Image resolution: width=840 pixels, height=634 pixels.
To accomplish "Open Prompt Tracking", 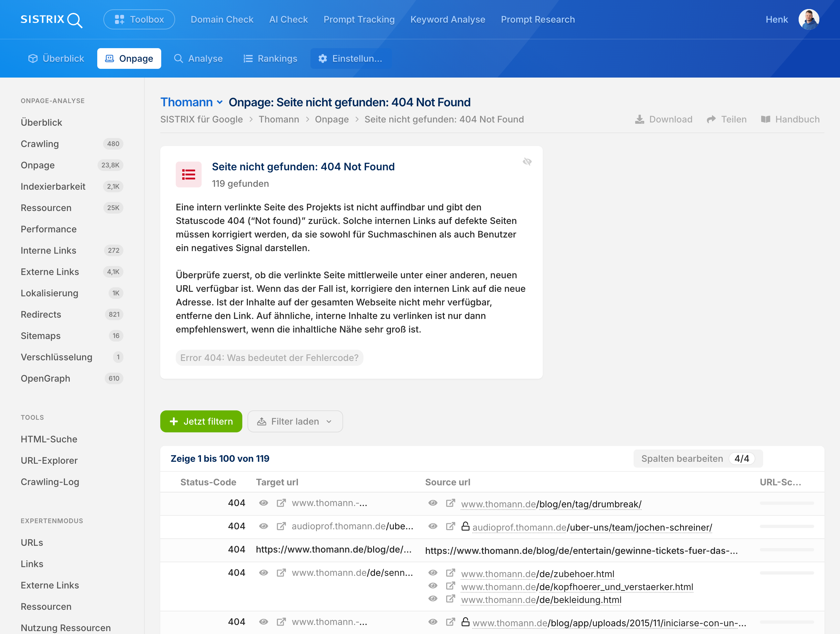I will (x=359, y=19).
